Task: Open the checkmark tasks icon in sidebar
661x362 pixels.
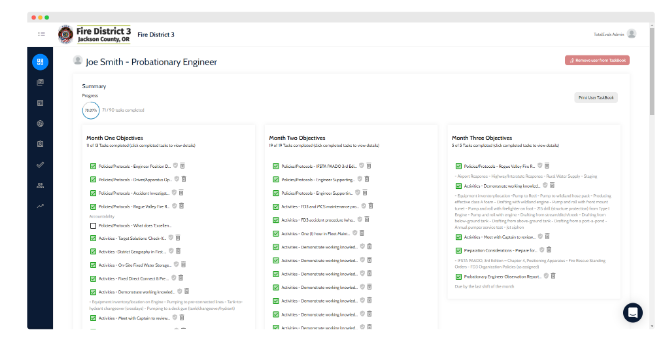Action: tap(40, 165)
